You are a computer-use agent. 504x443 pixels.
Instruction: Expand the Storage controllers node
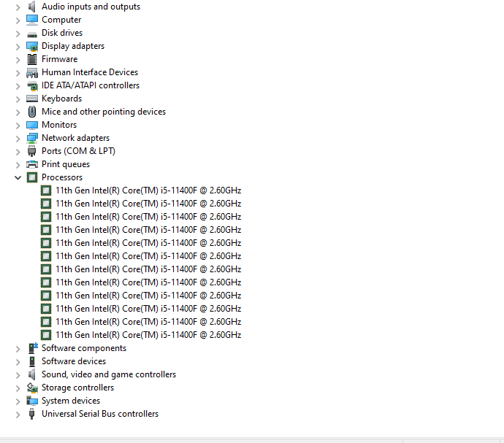[18, 388]
